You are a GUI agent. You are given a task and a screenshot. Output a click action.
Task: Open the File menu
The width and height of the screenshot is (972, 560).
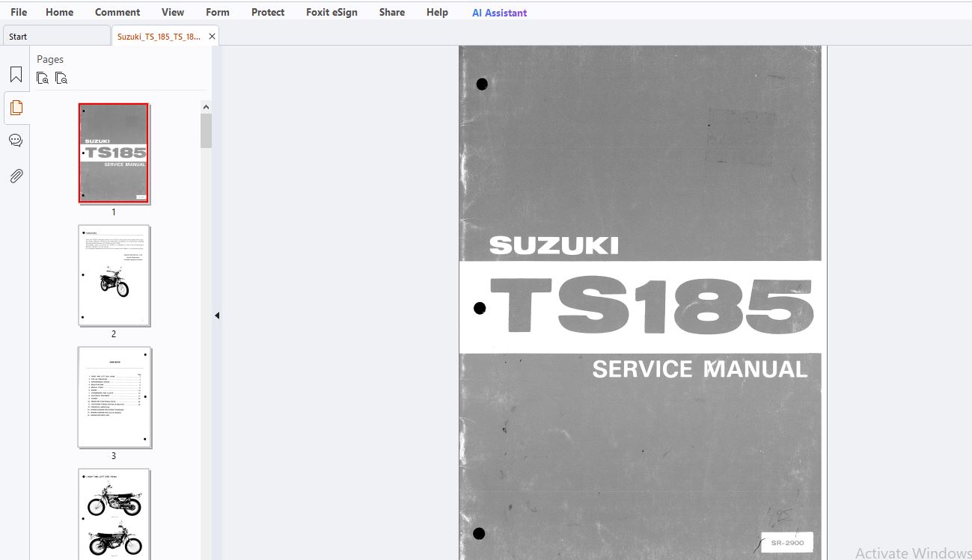[x=19, y=12]
